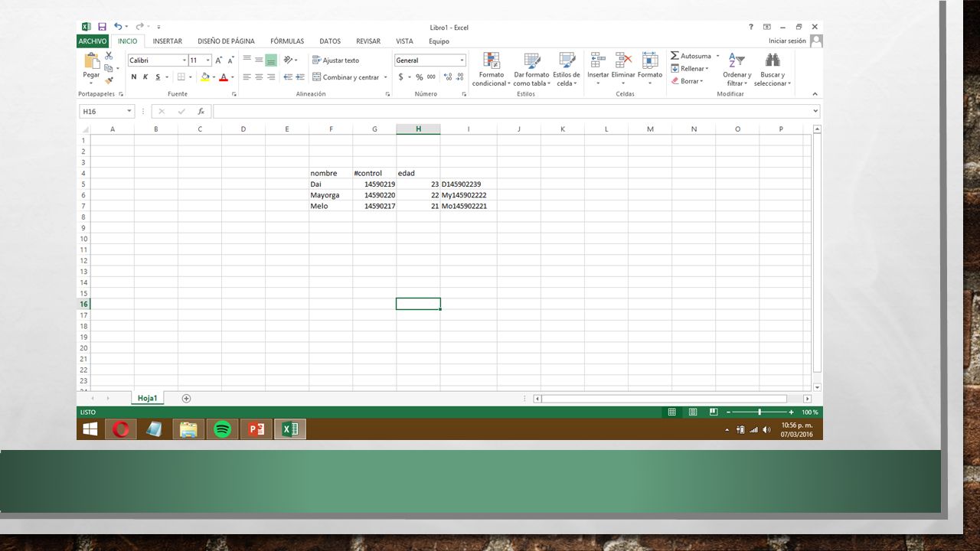Open the Rellenar fill dropdown
The width and height of the screenshot is (980, 551).
click(690, 68)
